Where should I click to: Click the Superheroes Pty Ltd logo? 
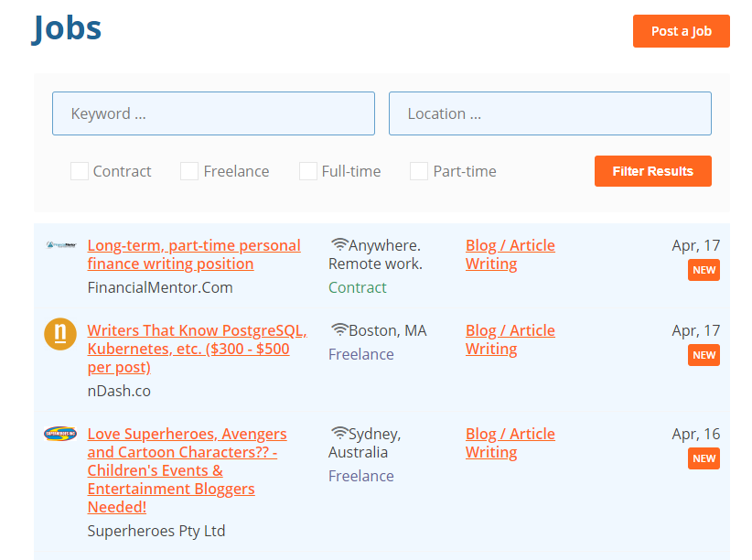(60, 434)
